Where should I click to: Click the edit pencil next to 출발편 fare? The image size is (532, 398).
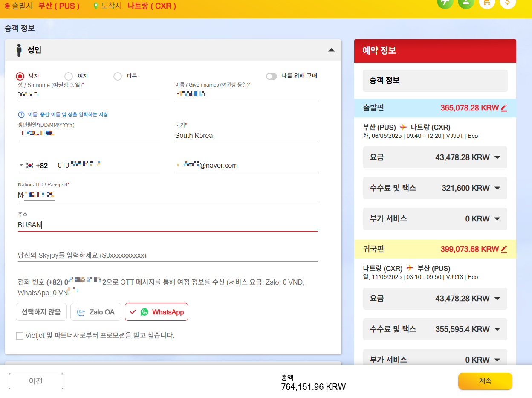pyautogui.click(x=505, y=107)
